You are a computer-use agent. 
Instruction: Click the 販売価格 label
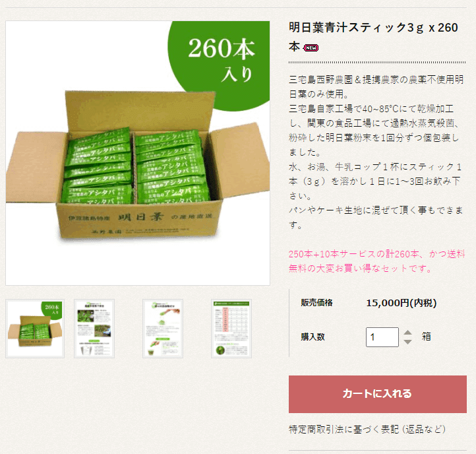pyautogui.click(x=316, y=303)
